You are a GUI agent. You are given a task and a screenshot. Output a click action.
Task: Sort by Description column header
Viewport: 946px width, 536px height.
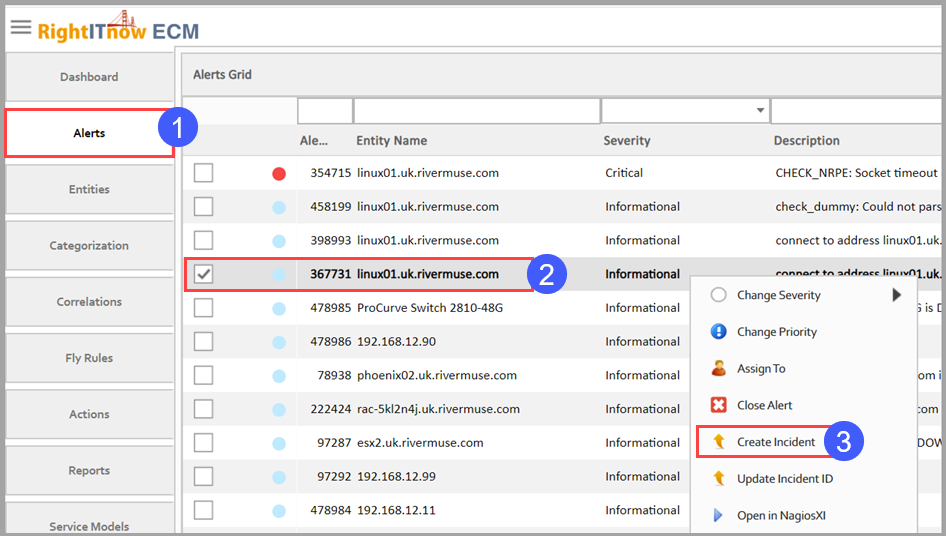coord(807,141)
